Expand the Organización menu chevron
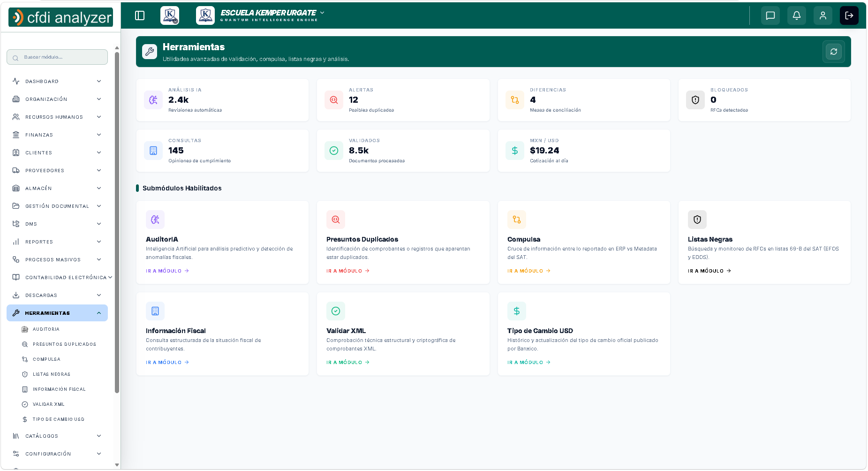868x471 pixels. pos(99,99)
